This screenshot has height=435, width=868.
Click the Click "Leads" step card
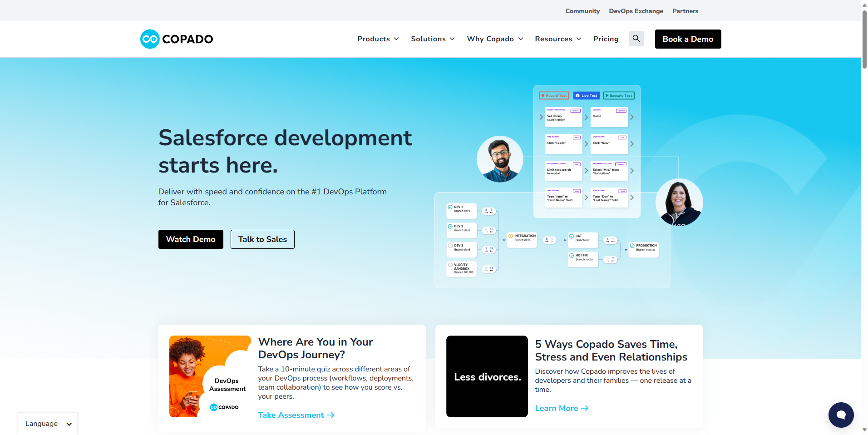point(563,144)
